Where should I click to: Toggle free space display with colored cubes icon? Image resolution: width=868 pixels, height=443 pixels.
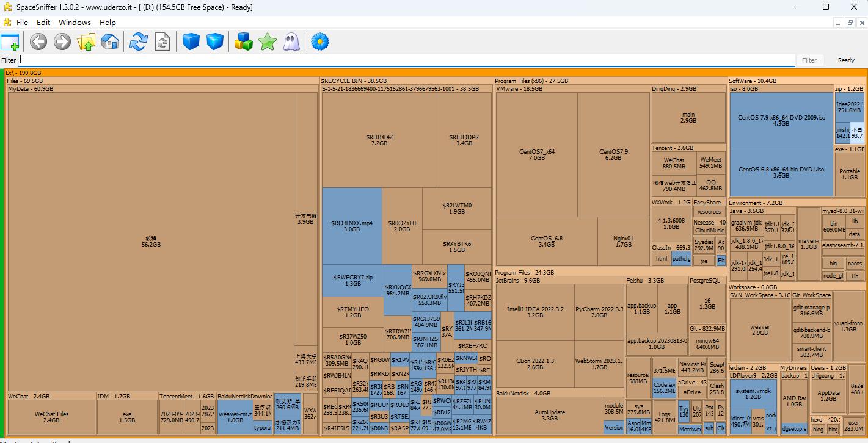(x=244, y=41)
